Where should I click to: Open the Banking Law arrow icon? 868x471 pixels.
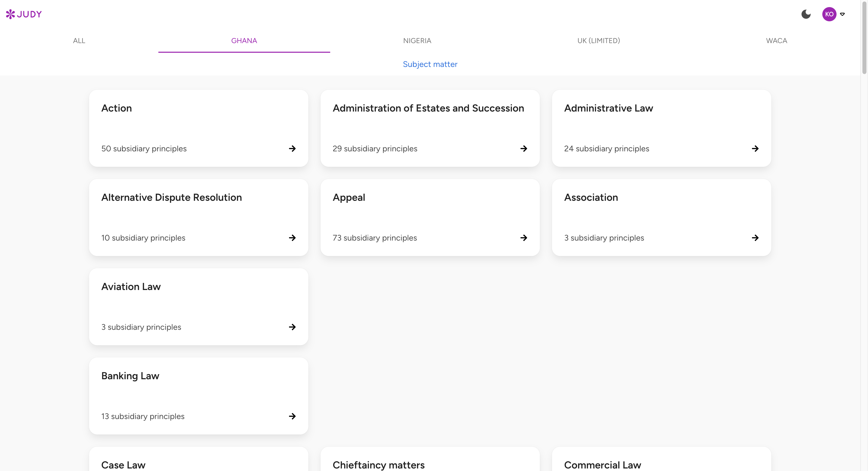pos(292,416)
